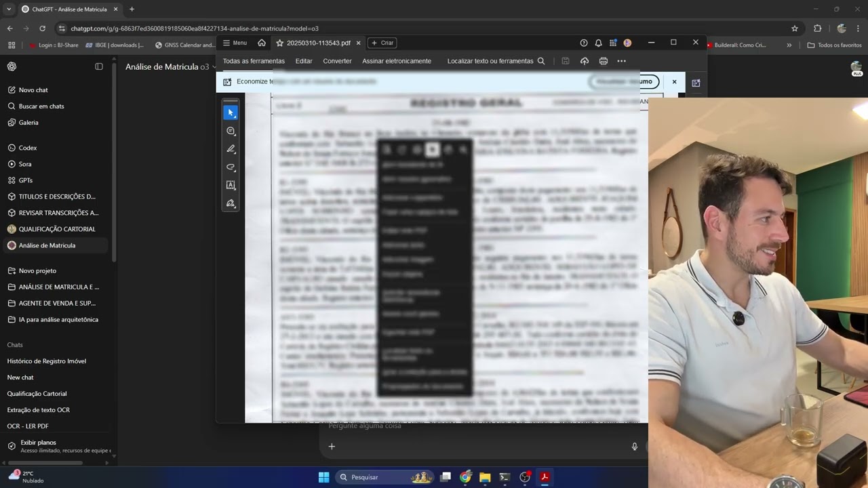Screen dimensions: 868x488
Task: Open Assinar eletronicamente
Action: point(397,61)
